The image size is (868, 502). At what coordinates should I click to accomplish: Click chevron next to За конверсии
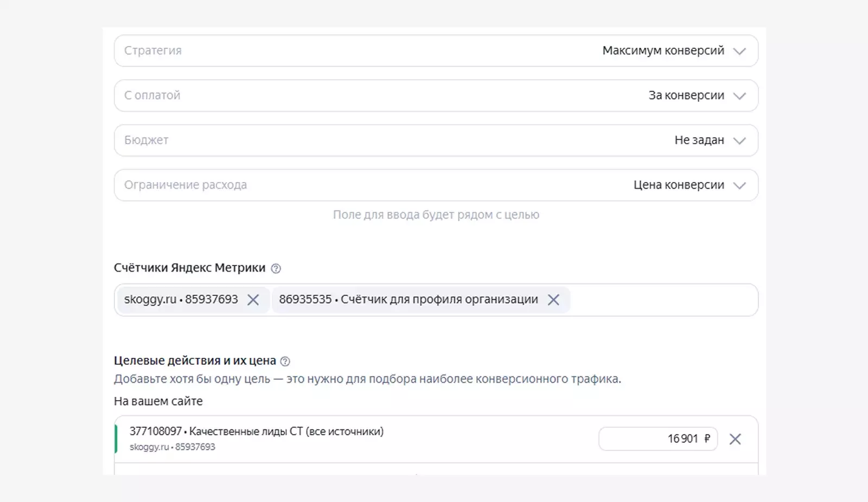tap(739, 96)
